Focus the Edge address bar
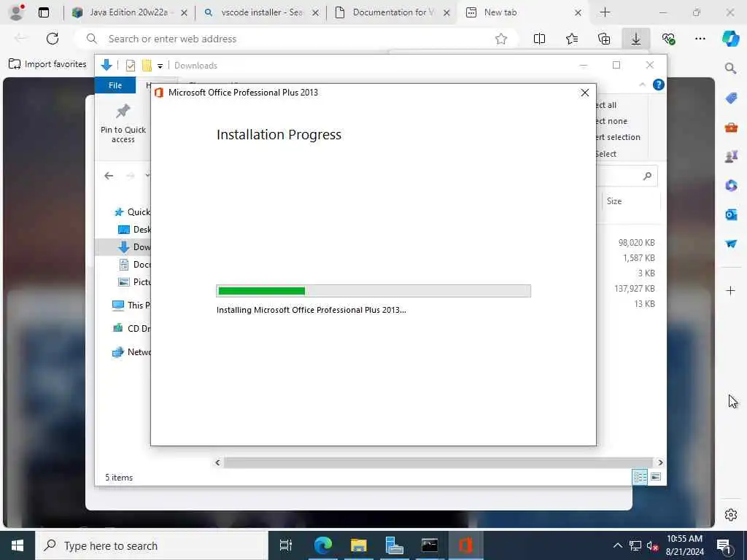Viewport: 747px width, 560px height. pyautogui.click(x=295, y=39)
